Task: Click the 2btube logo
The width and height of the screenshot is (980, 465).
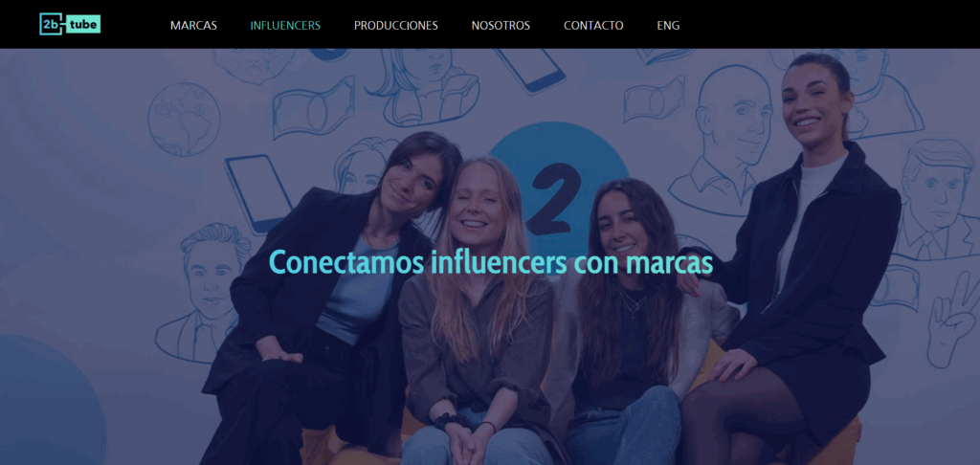Action: tap(70, 24)
